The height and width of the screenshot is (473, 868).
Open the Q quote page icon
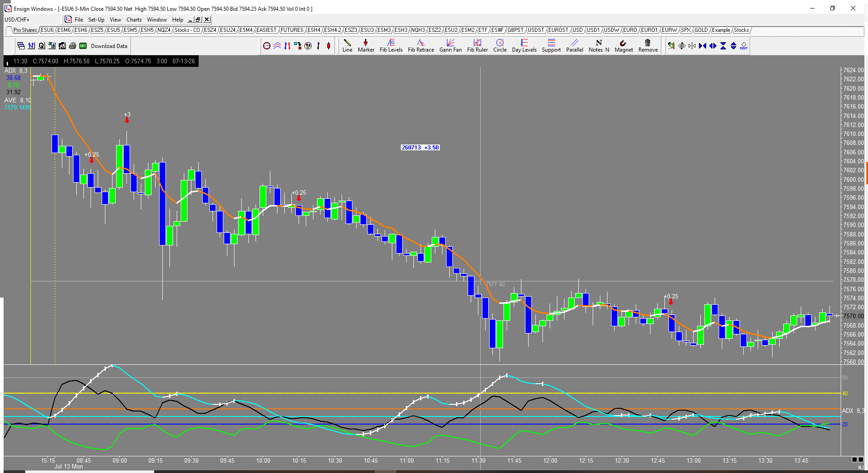pos(42,46)
